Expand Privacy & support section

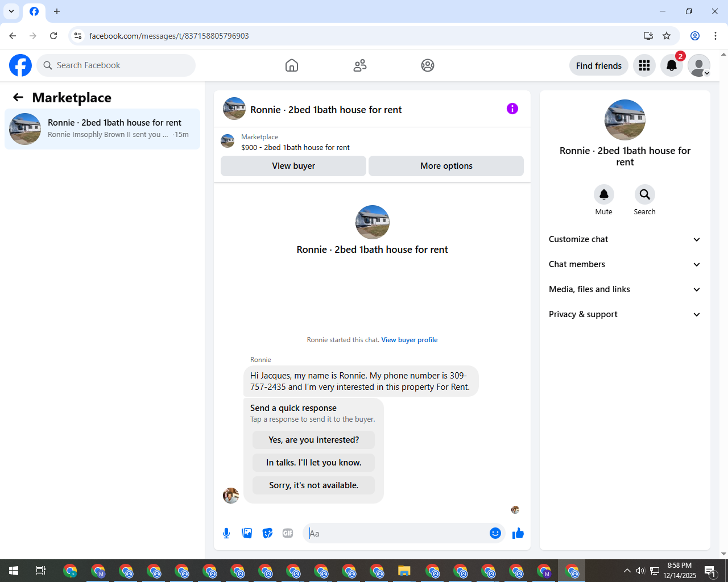pyautogui.click(x=624, y=314)
